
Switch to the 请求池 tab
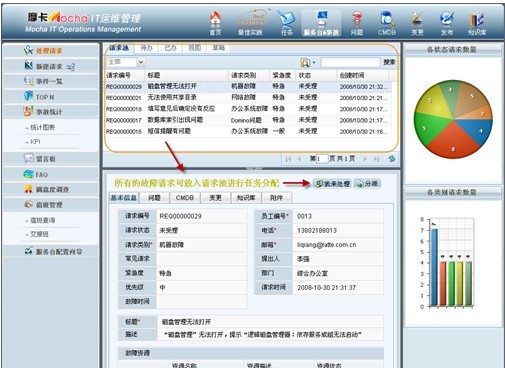pyautogui.click(x=119, y=48)
